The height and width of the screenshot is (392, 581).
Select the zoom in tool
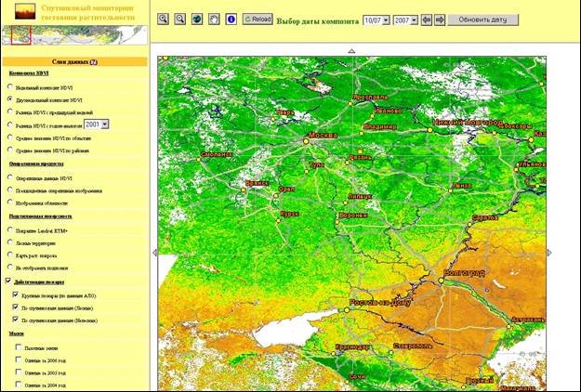164,19
